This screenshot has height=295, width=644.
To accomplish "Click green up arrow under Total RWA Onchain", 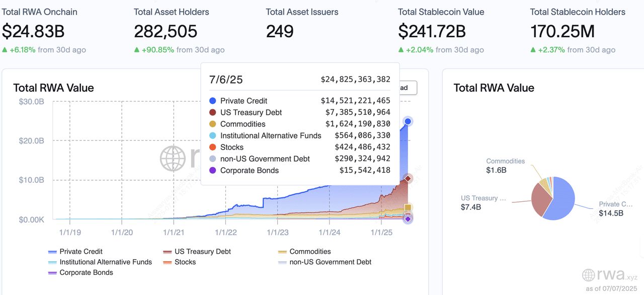I will pos(5,50).
